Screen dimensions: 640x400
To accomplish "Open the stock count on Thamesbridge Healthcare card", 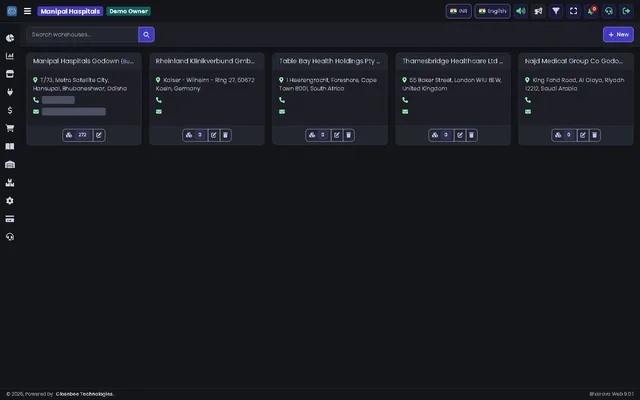I will pyautogui.click(x=441, y=135).
